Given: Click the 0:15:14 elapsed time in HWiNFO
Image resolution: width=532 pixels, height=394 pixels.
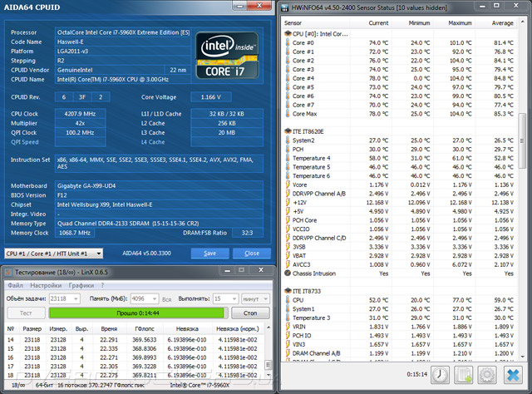Looking at the screenshot, I should [417, 374].
